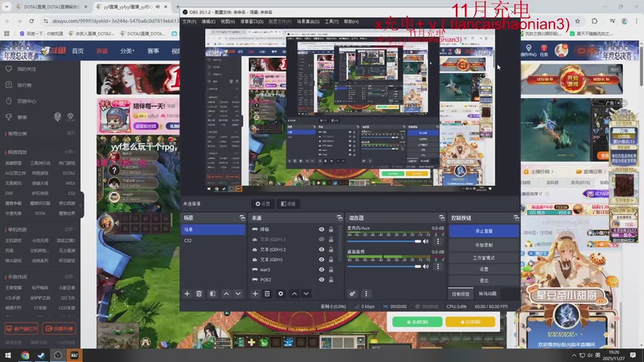644x362 pixels.
Task: Collapse the Douyu left sidebar arrow
Action: coord(80,205)
